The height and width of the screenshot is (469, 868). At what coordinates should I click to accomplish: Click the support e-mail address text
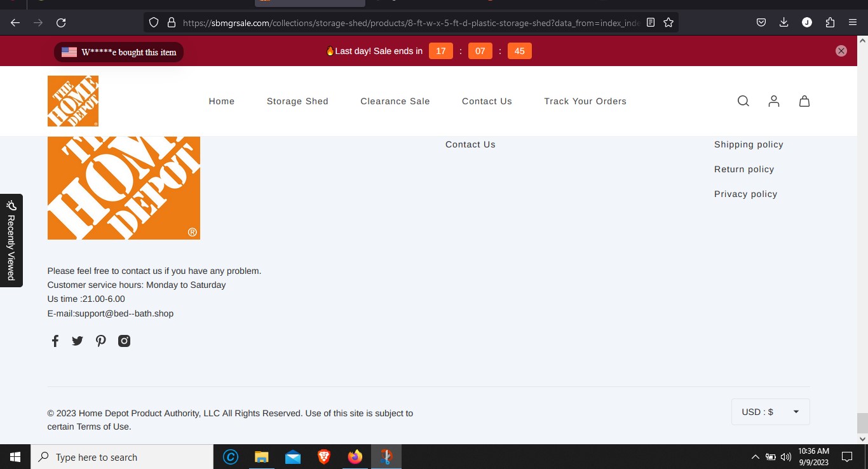pyautogui.click(x=125, y=313)
